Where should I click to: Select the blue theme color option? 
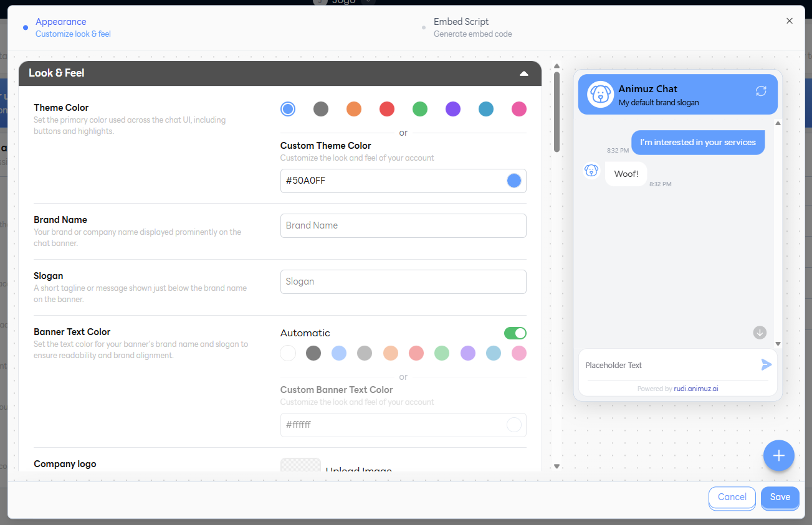point(287,110)
